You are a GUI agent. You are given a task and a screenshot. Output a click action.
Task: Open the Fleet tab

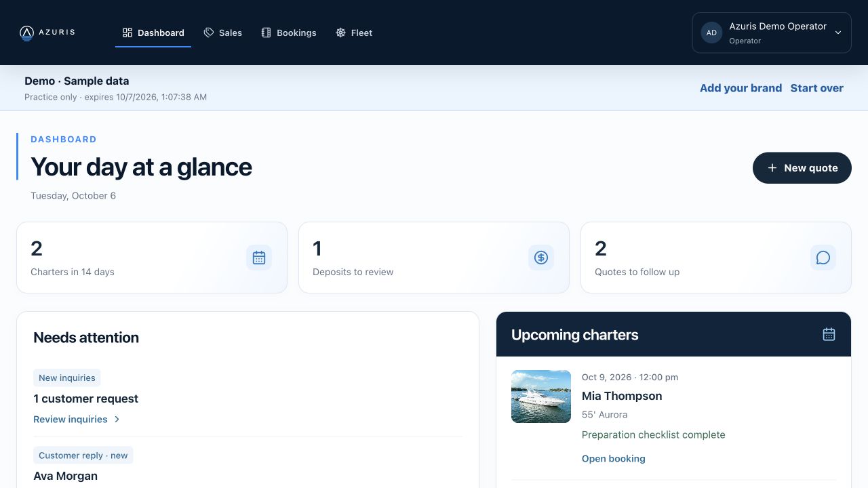click(x=354, y=33)
